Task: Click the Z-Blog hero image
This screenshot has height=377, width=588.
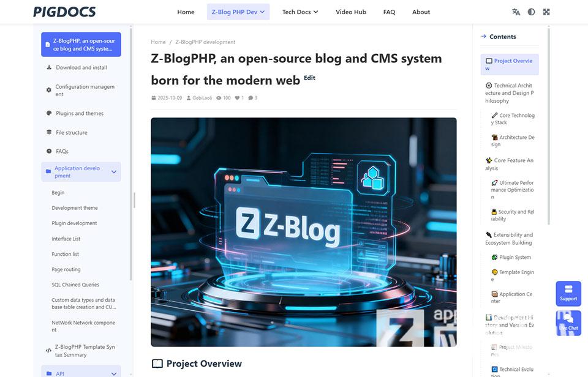Action: click(x=303, y=232)
